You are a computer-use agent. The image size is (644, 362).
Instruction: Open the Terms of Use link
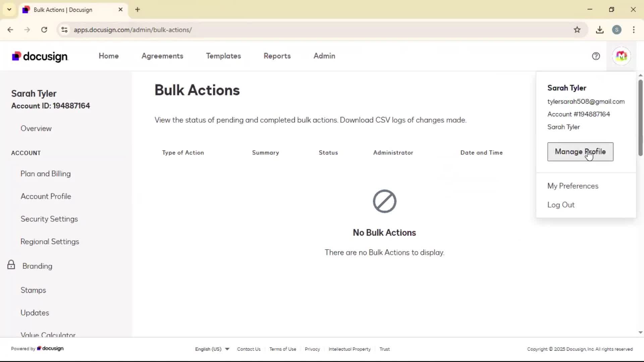[x=282, y=349]
